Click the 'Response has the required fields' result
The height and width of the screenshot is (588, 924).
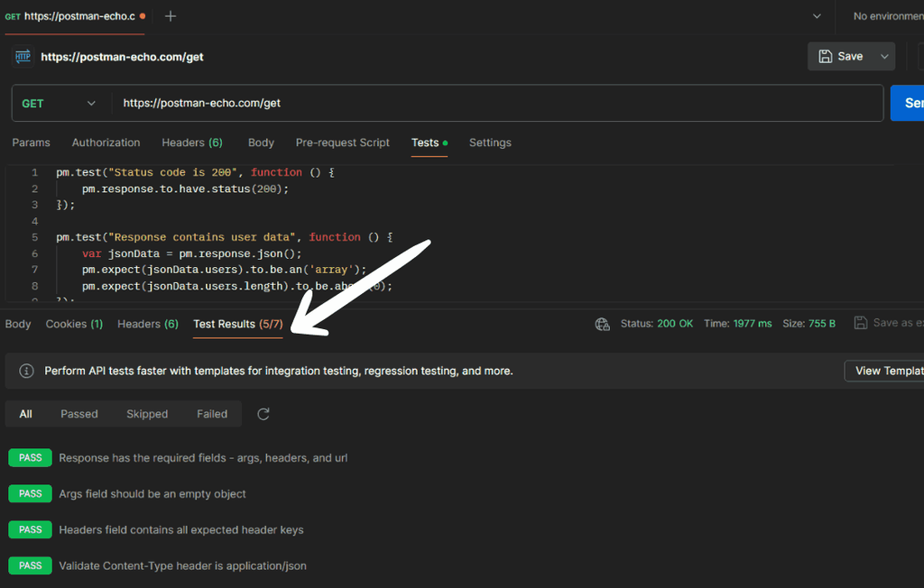coord(203,458)
